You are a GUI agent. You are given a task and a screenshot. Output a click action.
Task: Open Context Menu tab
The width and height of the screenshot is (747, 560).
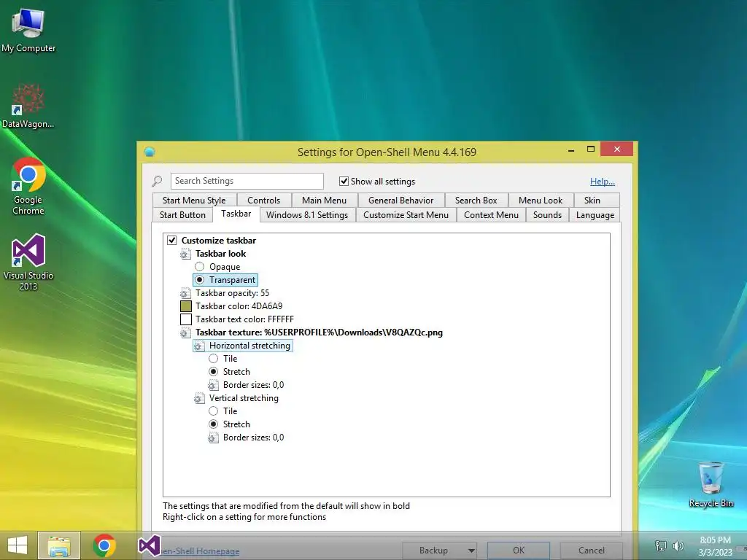point(491,215)
